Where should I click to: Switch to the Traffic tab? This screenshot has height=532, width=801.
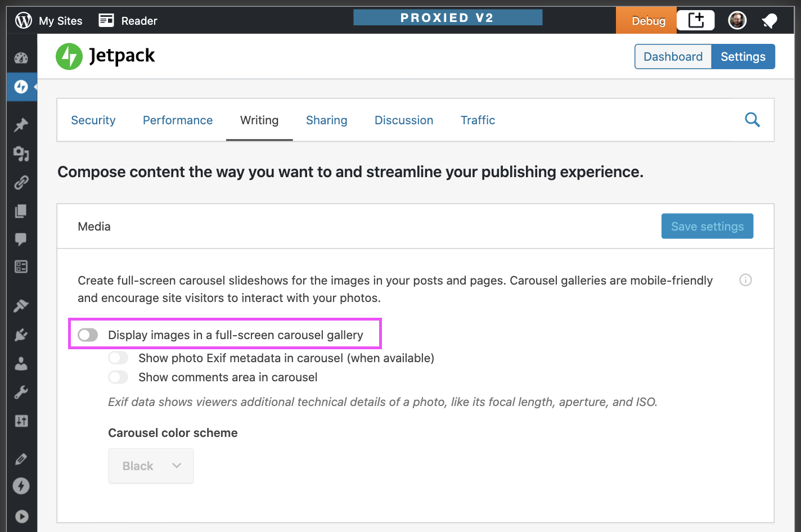tap(478, 120)
